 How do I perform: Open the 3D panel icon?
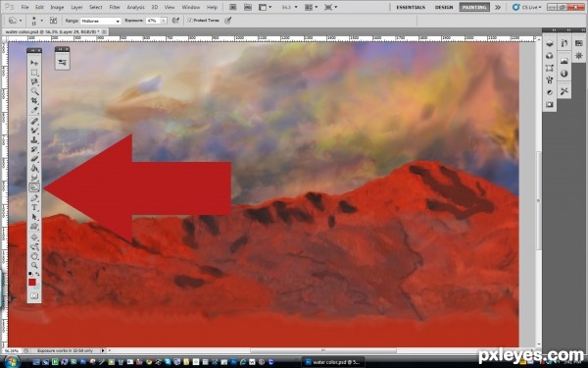(x=550, y=56)
